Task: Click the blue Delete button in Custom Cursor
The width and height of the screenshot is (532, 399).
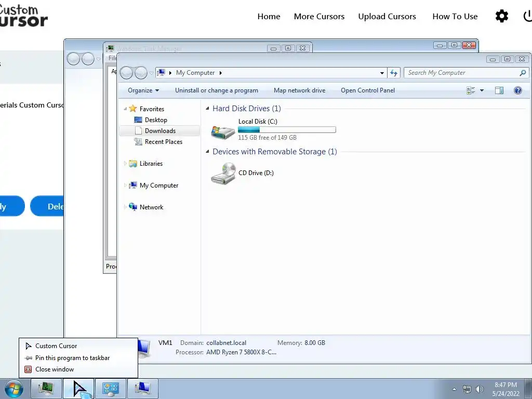Action: tap(47, 206)
